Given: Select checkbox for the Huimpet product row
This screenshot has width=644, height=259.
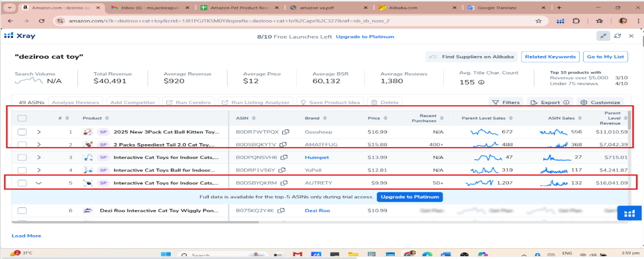Looking at the screenshot, I should point(22,157).
